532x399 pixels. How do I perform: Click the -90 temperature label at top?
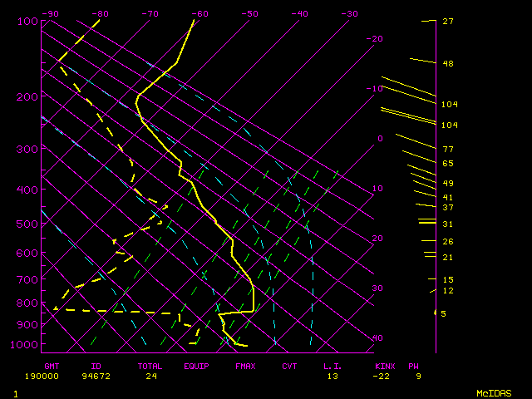tap(52, 14)
